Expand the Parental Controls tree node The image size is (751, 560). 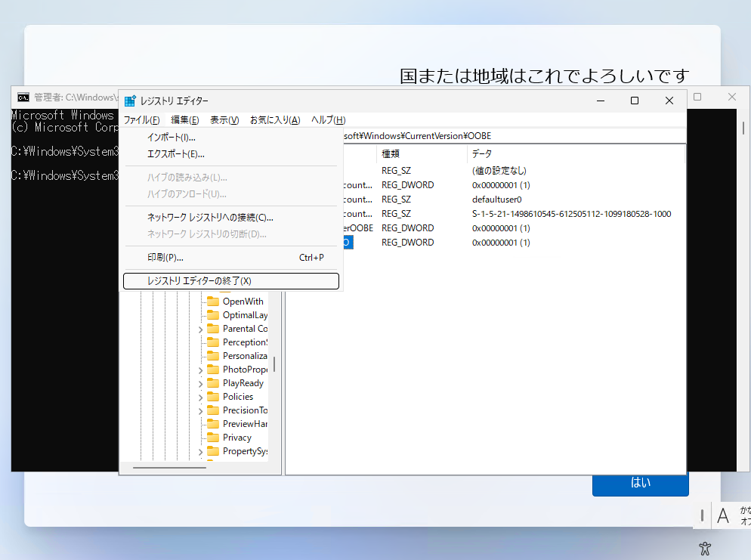point(201,330)
